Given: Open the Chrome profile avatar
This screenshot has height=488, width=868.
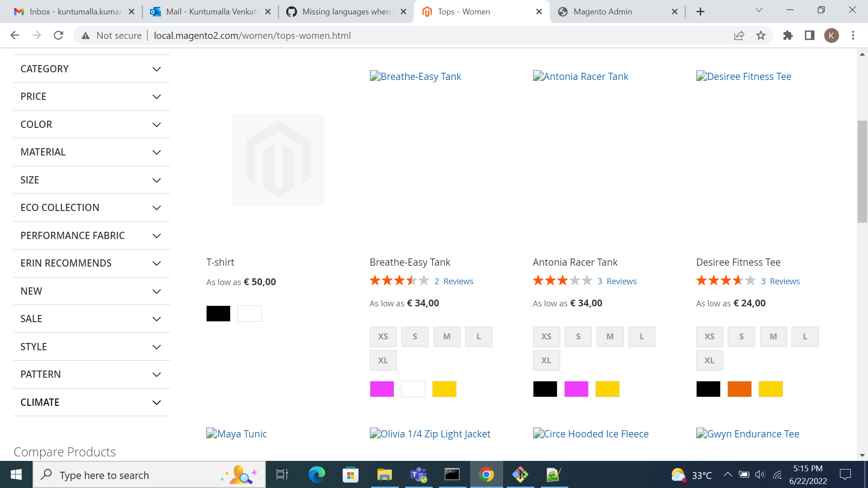Looking at the screenshot, I should coord(832,35).
